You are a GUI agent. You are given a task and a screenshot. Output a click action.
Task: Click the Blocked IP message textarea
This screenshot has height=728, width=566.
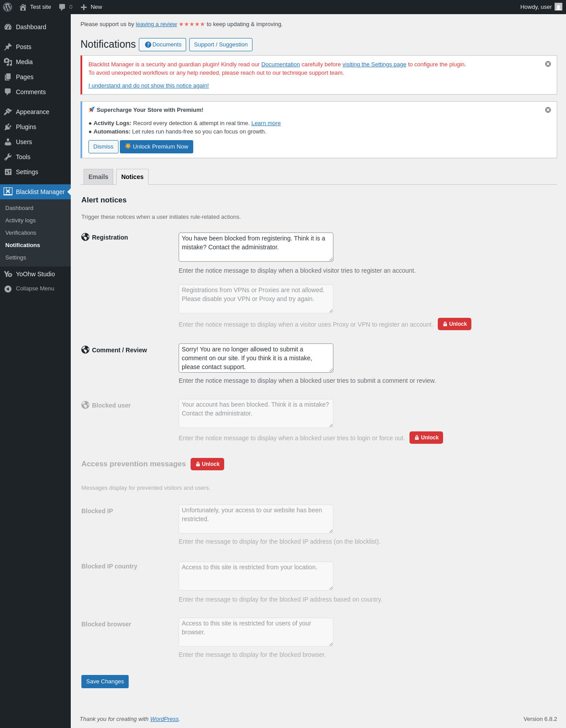click(256, 519)
